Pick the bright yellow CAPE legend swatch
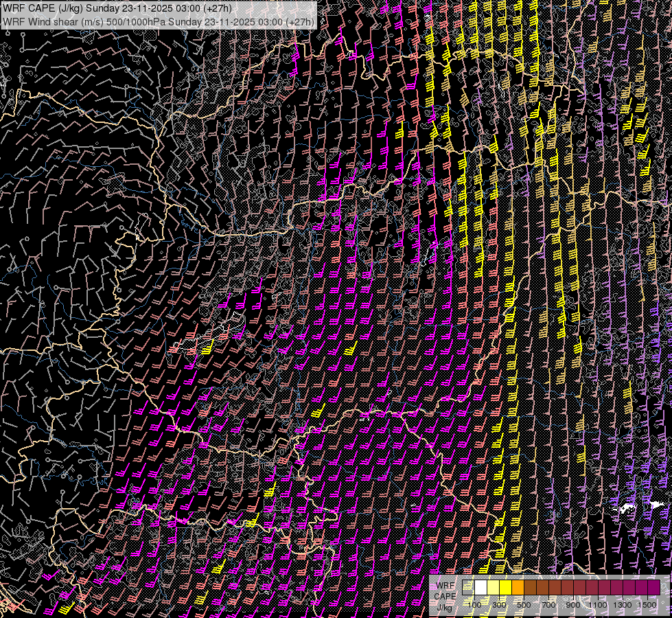 point(506,588)
